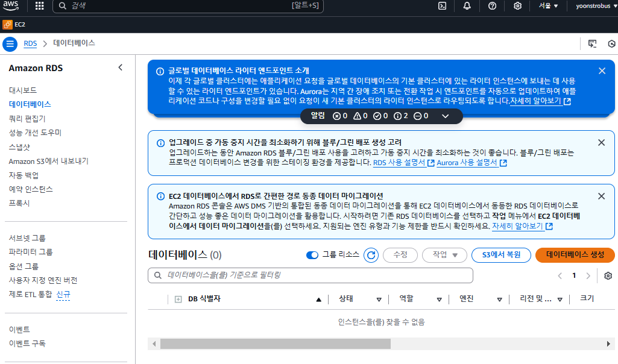Sort by 역할 column arrow

tap(439, 300)
